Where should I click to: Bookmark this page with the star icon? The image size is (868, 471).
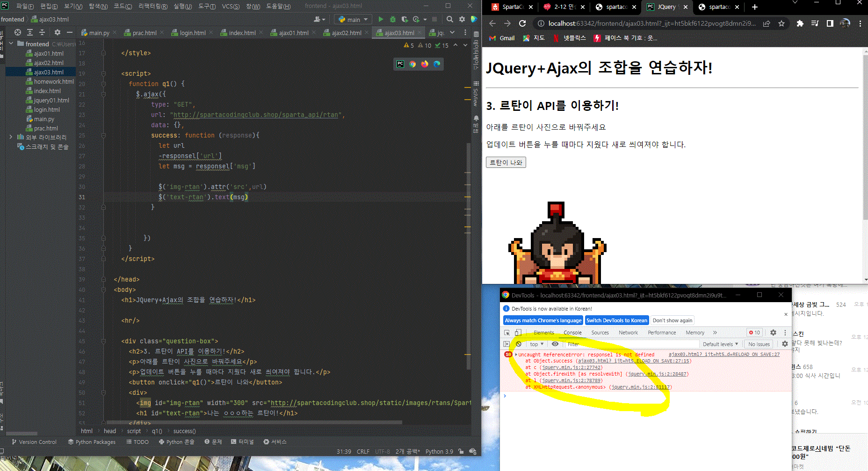[x=781, y=23]
